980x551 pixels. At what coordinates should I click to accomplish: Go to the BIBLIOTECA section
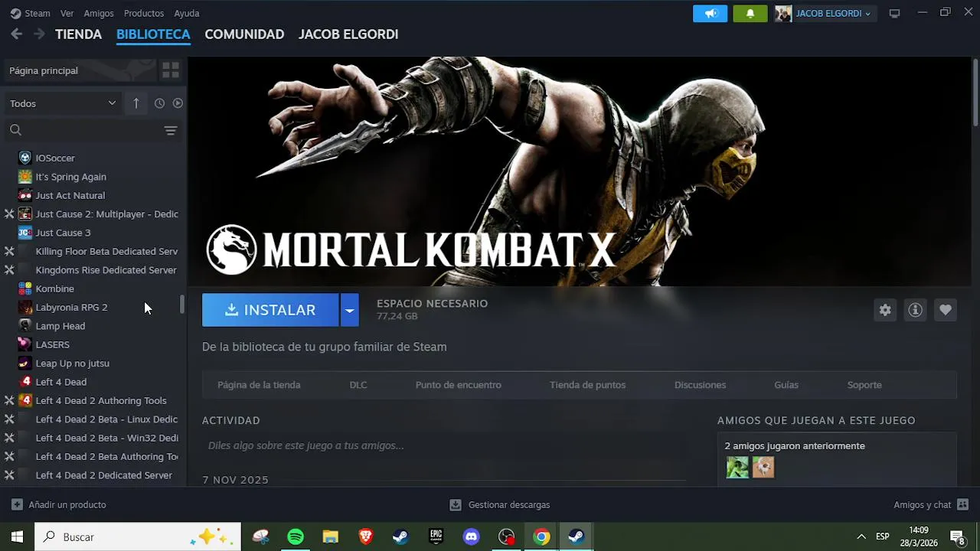[x=153, y=34]
